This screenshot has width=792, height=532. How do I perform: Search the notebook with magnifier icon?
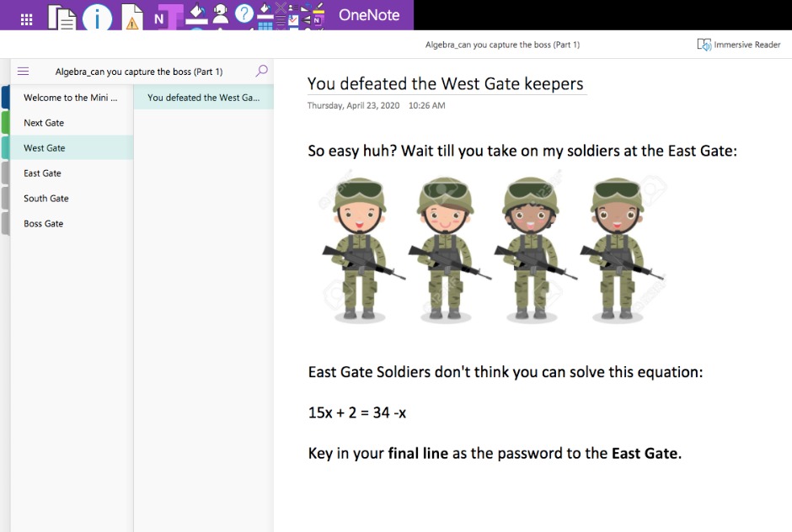tap(261, 72)
